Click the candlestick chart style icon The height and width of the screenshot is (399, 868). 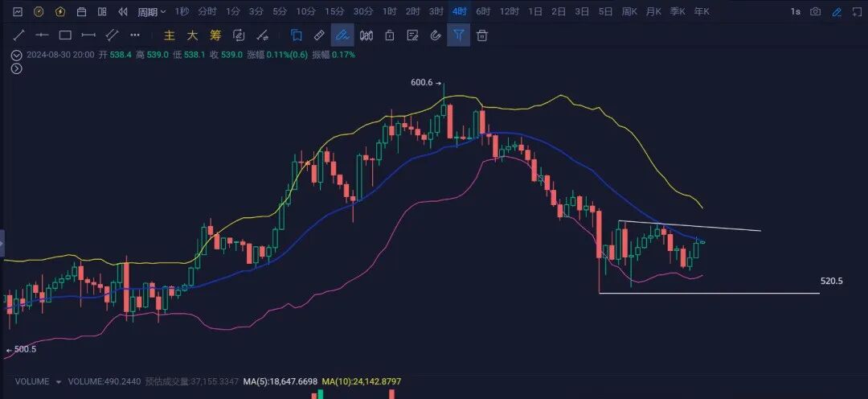pyautogui.click(x=366, y=35)
